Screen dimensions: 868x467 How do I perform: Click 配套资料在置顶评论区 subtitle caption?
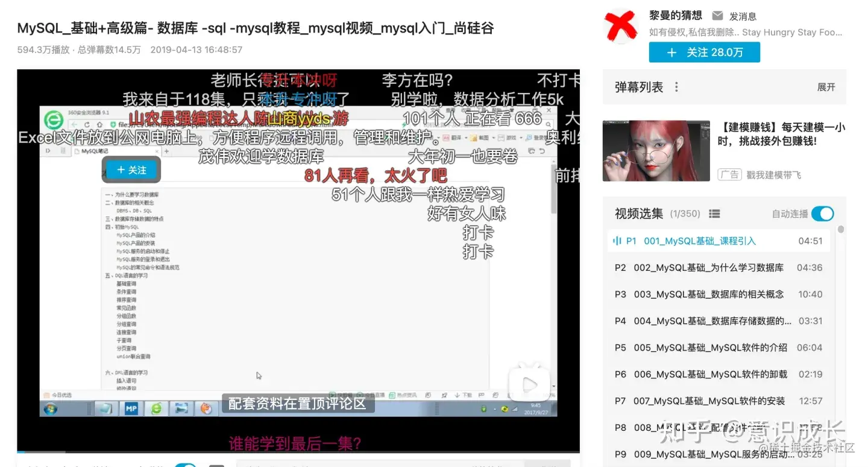tap(298, 404)
